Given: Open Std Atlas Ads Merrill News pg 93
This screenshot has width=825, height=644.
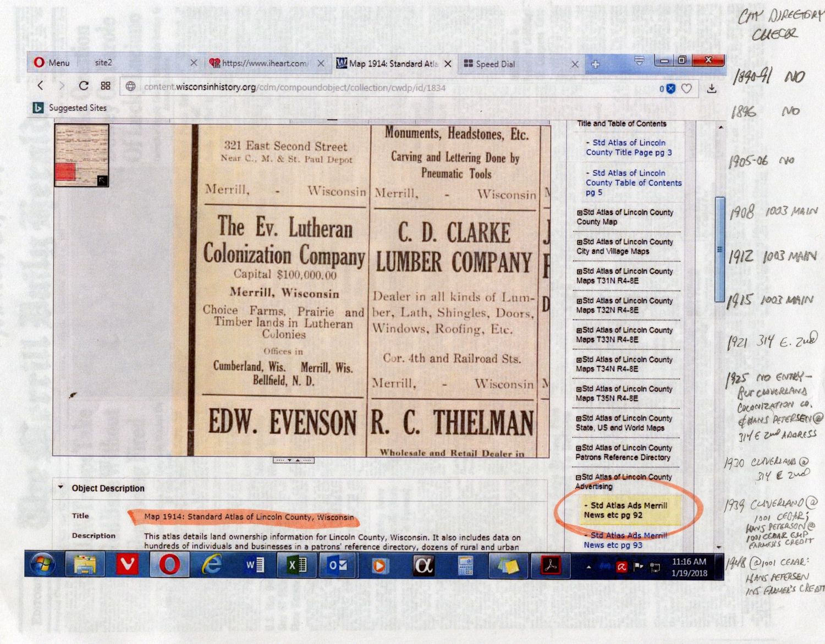Looking at the screenshot, I should point(625,540).
